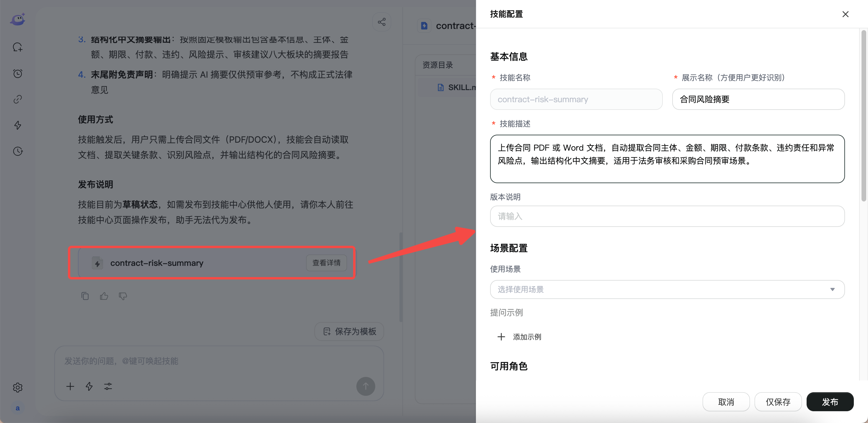Click the 场景配置 section heading
The image size is (868, 423).
508,248
